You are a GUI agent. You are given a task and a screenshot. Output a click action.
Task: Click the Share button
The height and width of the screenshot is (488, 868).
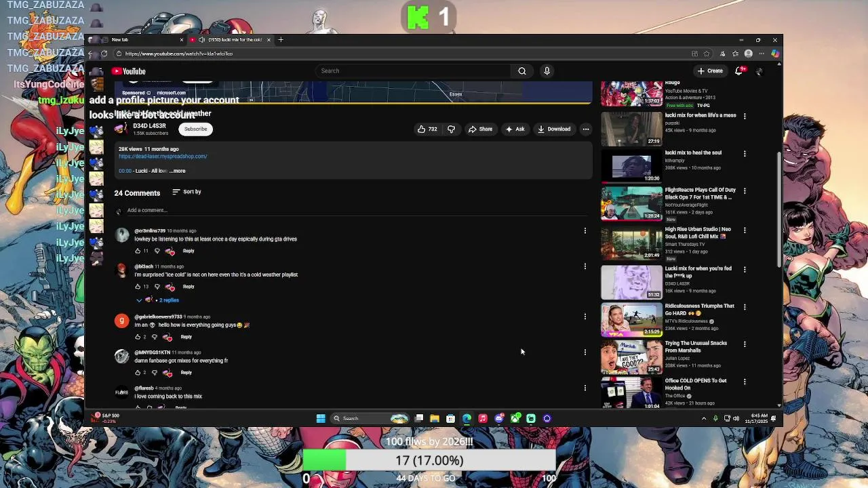pos(480,129)
